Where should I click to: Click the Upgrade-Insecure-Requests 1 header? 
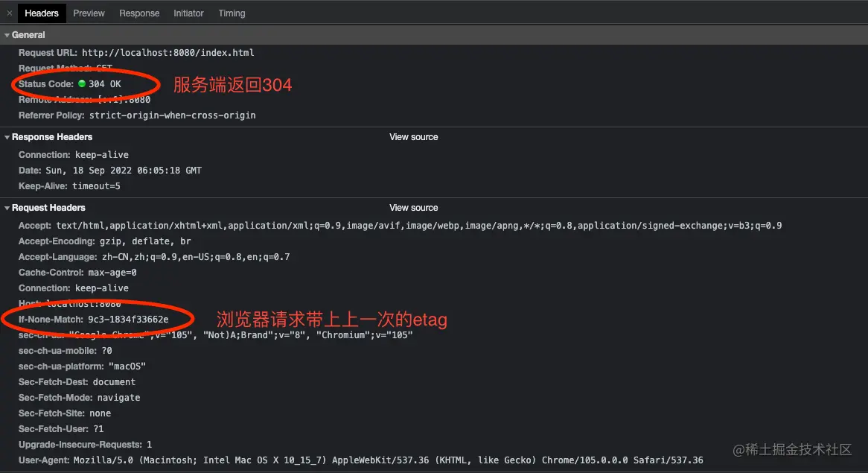click(x=86, y=445)
